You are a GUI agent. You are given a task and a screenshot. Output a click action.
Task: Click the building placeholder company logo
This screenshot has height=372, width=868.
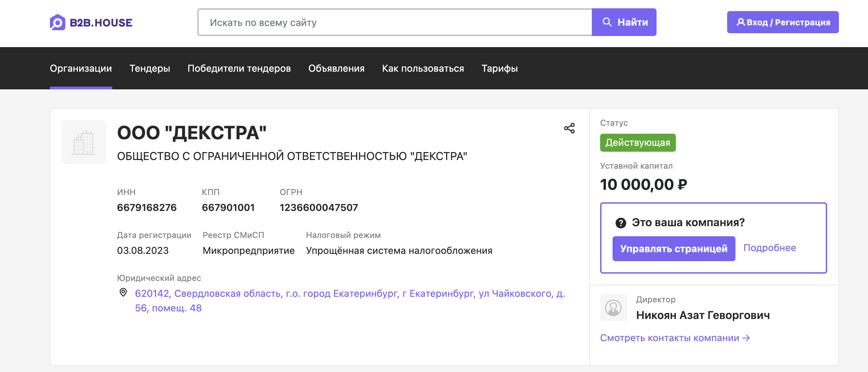tap(84, 142)
